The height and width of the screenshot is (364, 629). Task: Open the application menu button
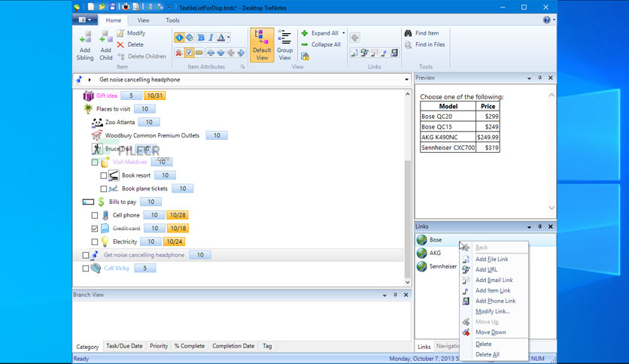[84, 20]
